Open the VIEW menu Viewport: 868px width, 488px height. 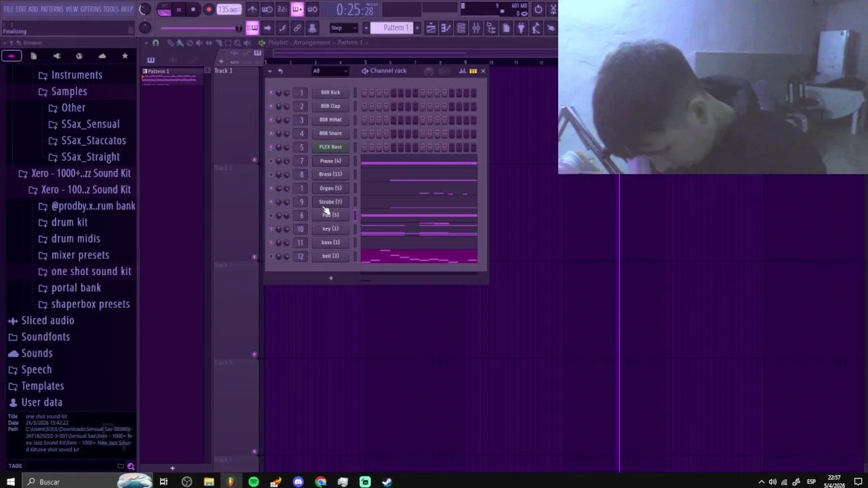click(72, 9)
